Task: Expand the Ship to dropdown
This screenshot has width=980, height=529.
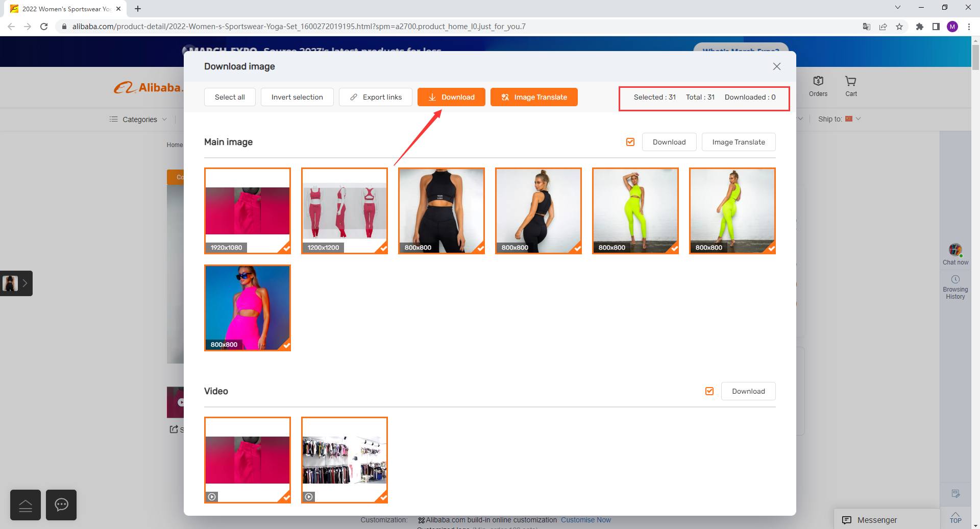Action: pos(839,119)
